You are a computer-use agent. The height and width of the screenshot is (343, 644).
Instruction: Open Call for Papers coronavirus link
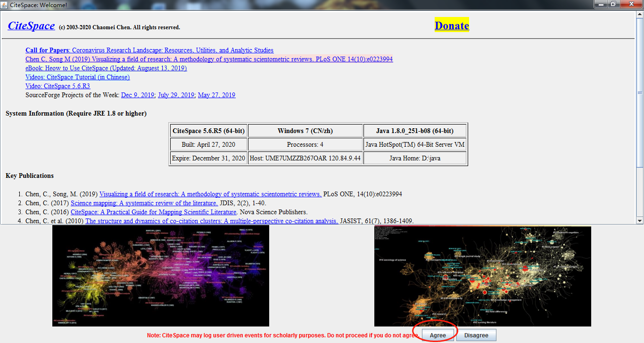(149, 50)
